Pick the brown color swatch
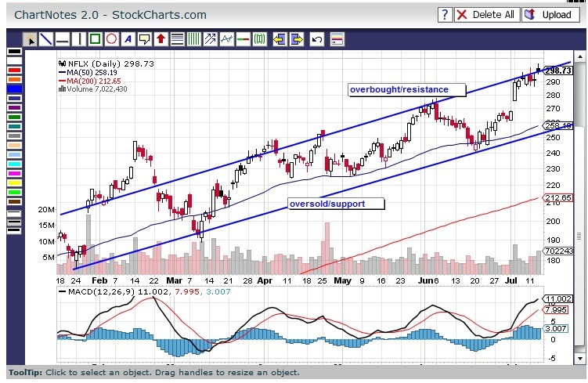Image resolution: width=588 pixels, height=383 pixels. pos(15,201)
